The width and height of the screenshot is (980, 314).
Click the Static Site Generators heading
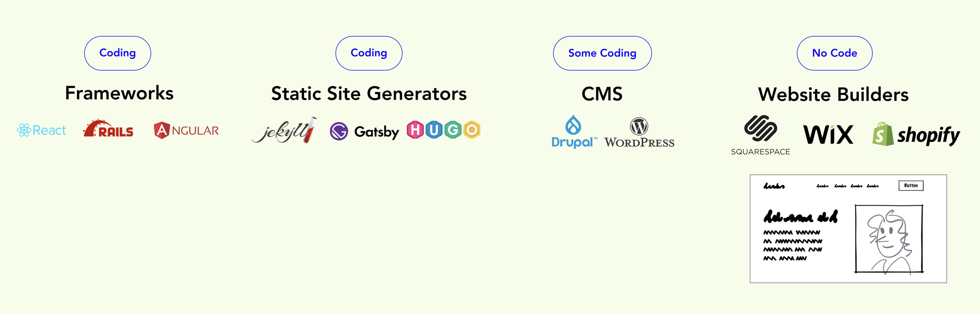[x=369, y=93]
